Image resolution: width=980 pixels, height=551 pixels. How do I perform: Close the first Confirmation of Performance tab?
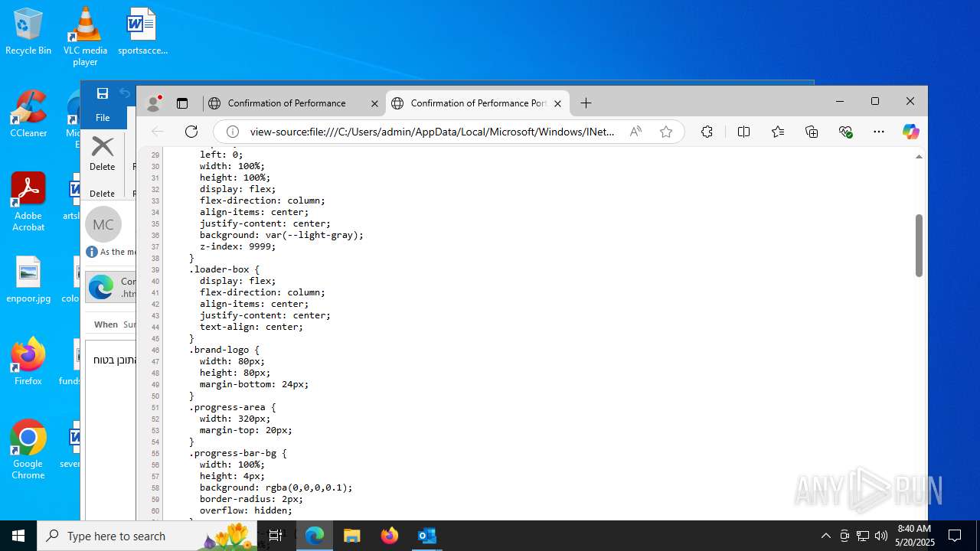(x=374, y=103)
